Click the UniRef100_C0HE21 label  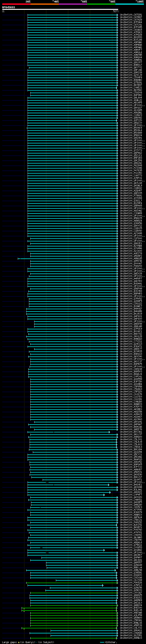click(131, 87)
